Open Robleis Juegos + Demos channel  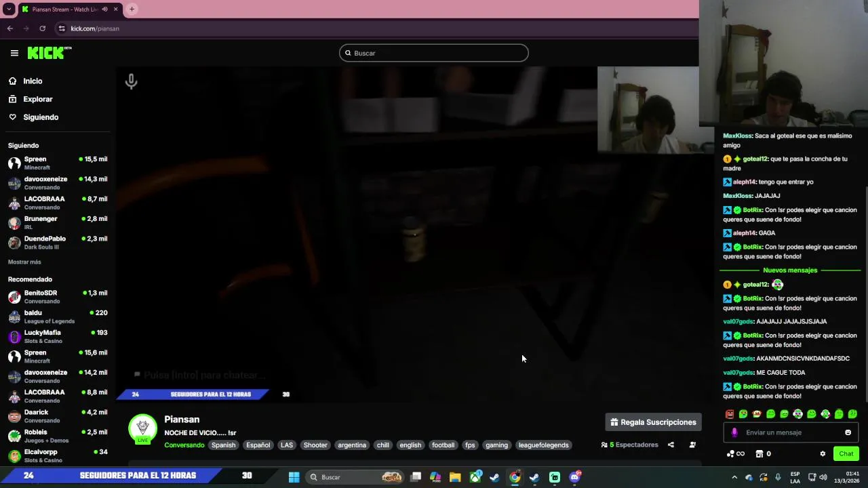(58, 436)
